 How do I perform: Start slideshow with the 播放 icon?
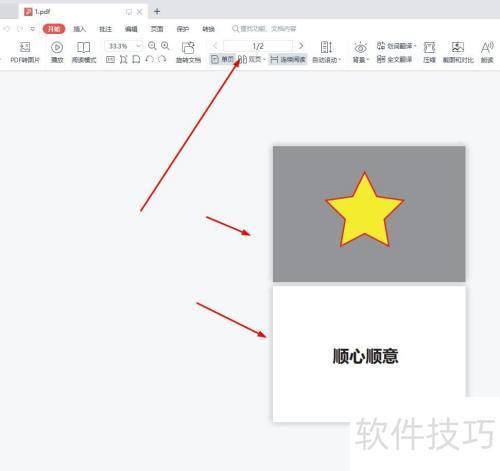click(57, 47)
